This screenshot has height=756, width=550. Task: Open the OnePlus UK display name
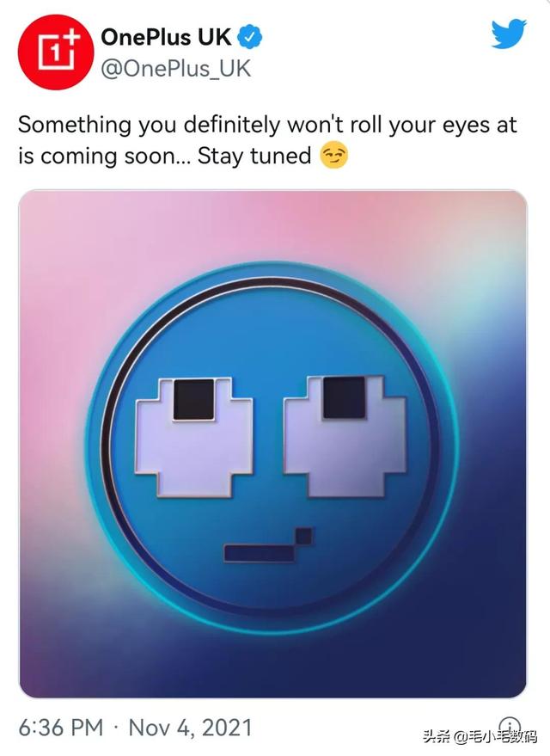click(x=166, y=37)
